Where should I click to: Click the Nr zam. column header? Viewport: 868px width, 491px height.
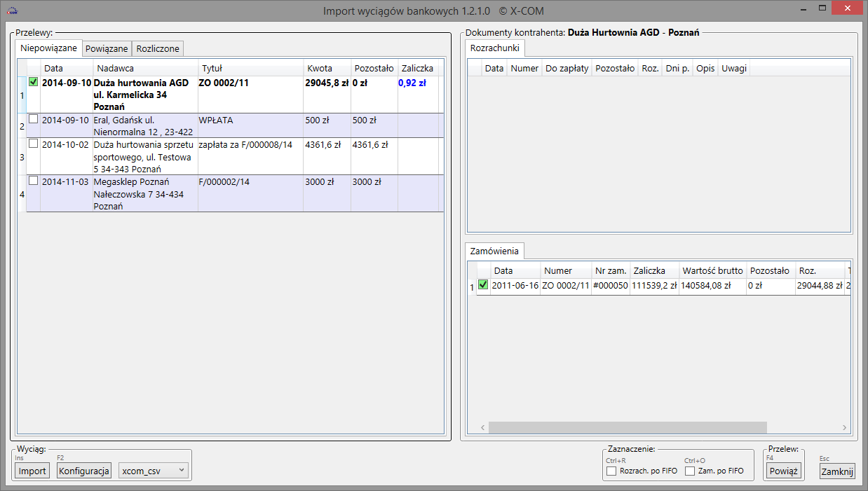tap(611, 270)
